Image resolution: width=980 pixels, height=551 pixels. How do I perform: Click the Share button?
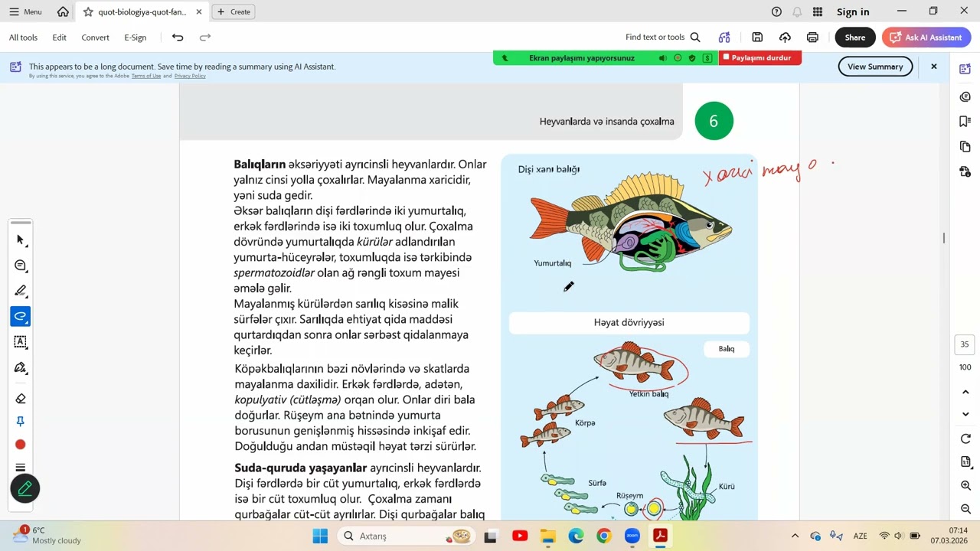click(x=855, y=37)
